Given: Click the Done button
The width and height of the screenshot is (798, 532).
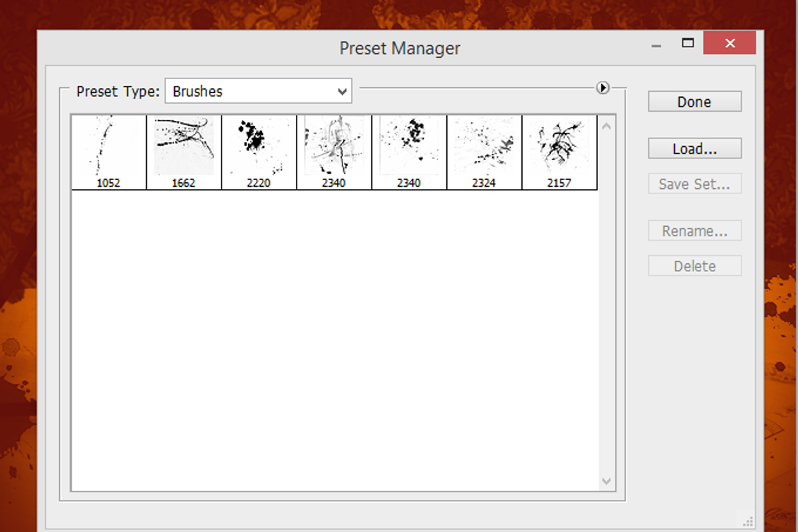Looking at the screenshot, I should [694, 102].
